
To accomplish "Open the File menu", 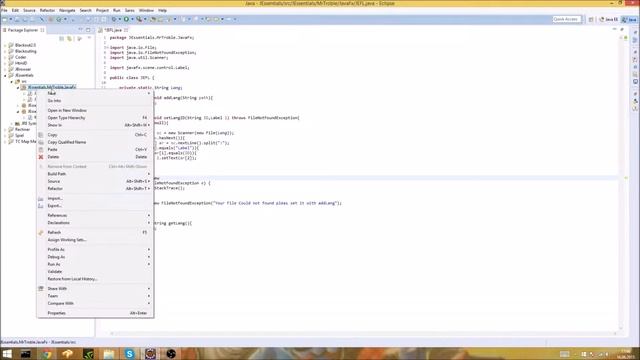I will 4,10.
